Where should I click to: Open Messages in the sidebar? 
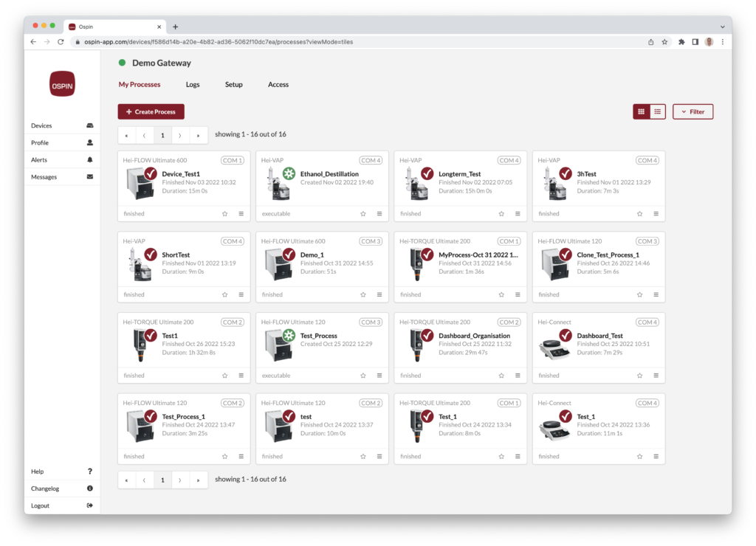tap(62, 177)
